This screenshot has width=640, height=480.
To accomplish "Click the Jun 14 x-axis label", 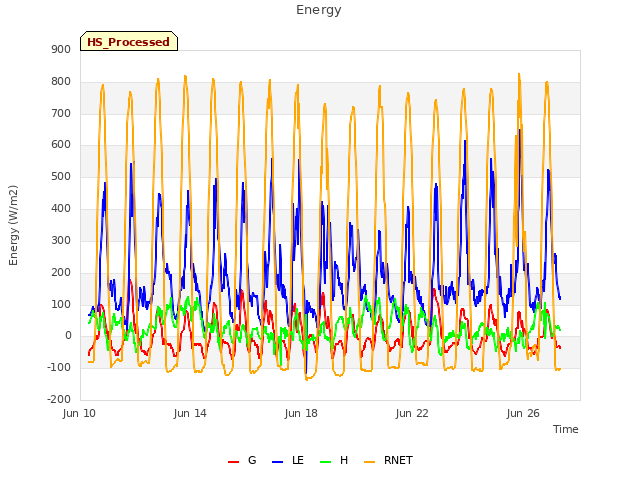I will point(190,413).
